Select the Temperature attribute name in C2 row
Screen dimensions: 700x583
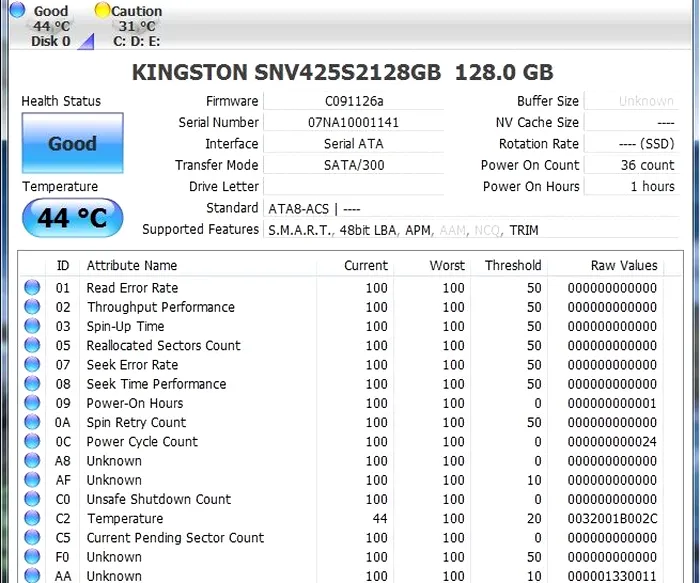pos(125,518)
